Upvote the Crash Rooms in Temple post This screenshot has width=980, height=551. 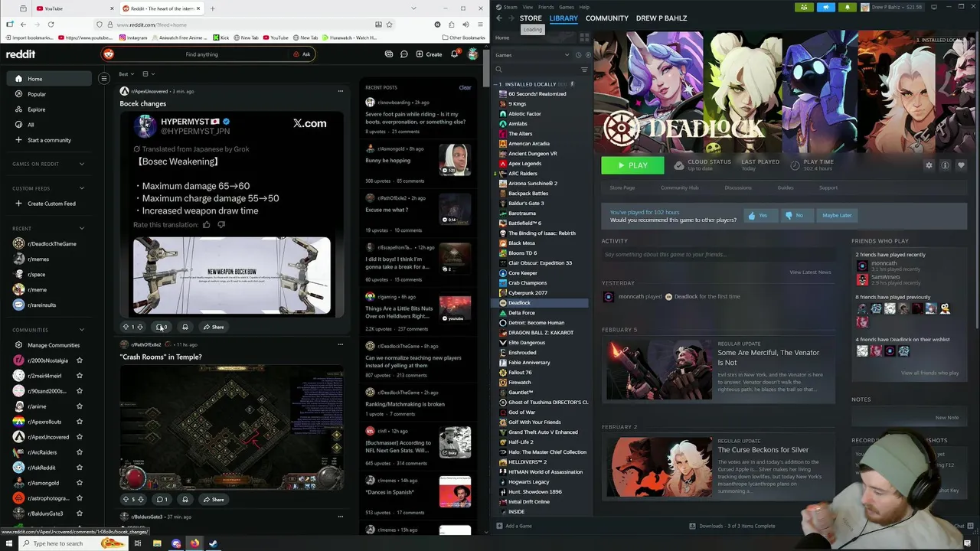[x=126, y=499]
